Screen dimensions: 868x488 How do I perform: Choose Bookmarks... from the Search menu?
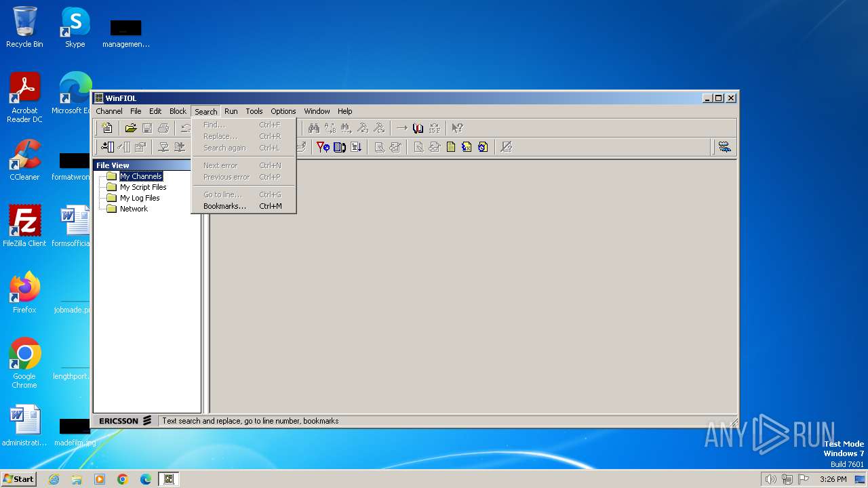[x=244, y=206]
